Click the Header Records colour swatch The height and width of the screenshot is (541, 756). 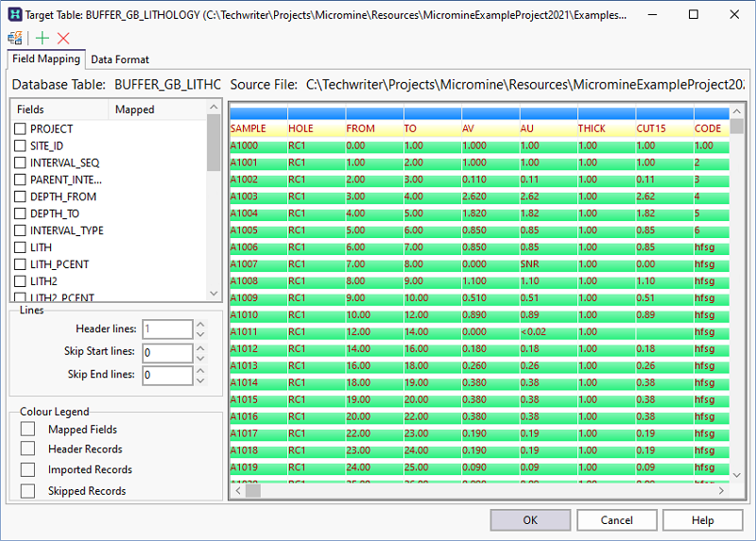click(27, 448)
